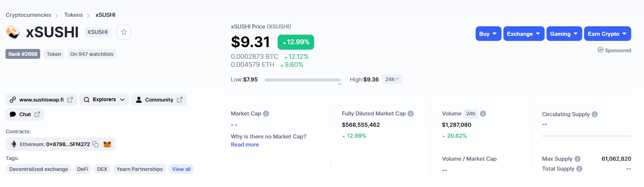
Task: Open the 24h low/high range dropdown
Action: (x=392, y=79)
